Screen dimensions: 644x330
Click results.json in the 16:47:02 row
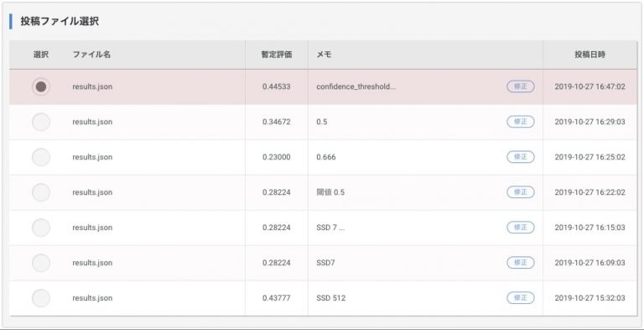[x=92, y=86]
